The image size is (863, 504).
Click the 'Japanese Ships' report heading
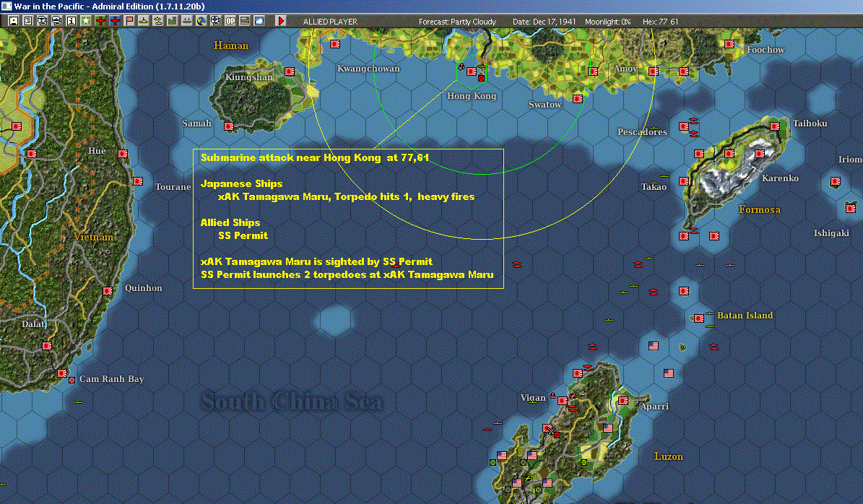tap(241, 184)
